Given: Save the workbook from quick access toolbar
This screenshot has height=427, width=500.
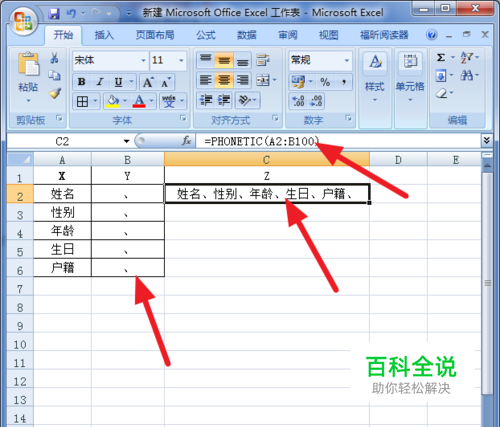Looking at the screenshot, I should pyautogui.click(x=54, y=13).
